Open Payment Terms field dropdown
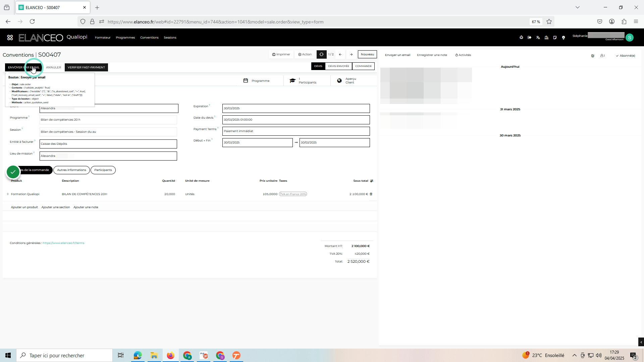 click(x=296, y=131)
